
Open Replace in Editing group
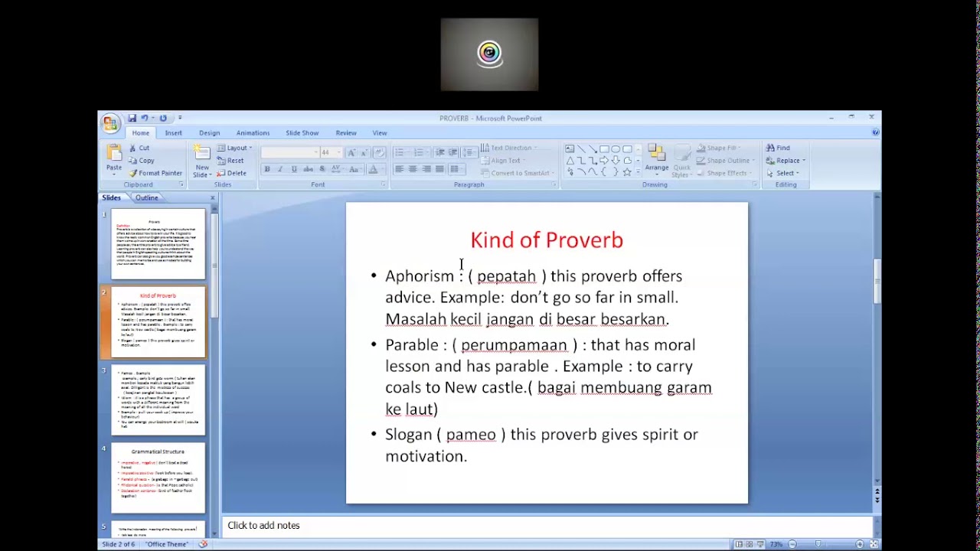(x=786, y=161)
